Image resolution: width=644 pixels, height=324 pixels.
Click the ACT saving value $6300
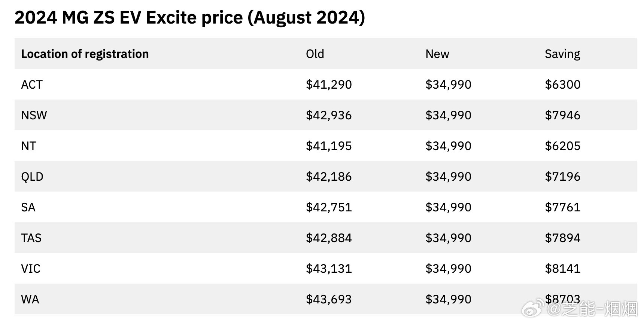click(562, 85)
